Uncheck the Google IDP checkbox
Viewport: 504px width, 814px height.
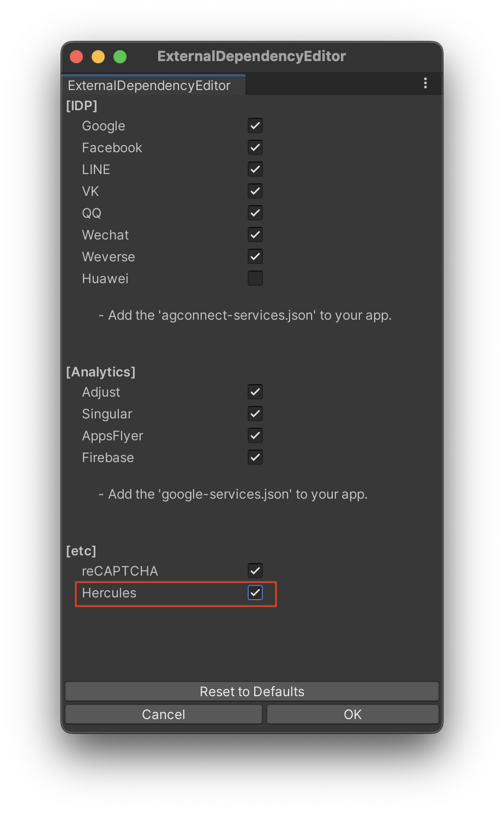255,125
